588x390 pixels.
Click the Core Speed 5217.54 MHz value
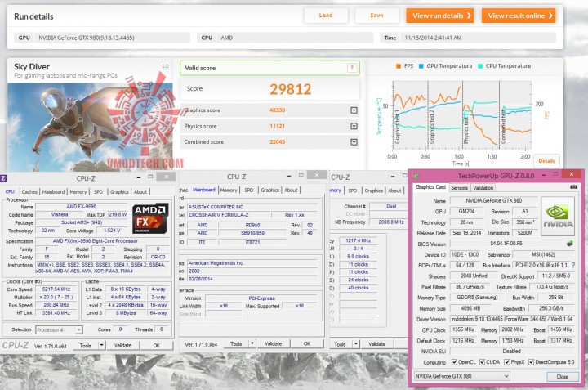tap(56, 289)
